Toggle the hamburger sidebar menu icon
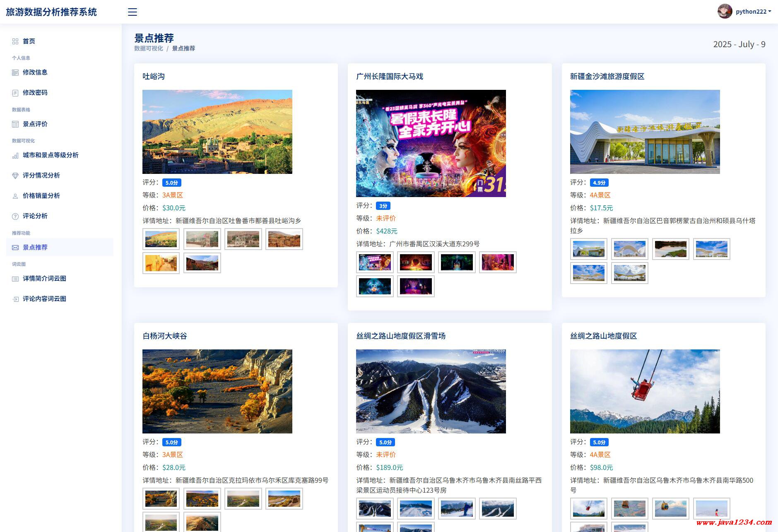The image size is (778, 532). point(132,12)
